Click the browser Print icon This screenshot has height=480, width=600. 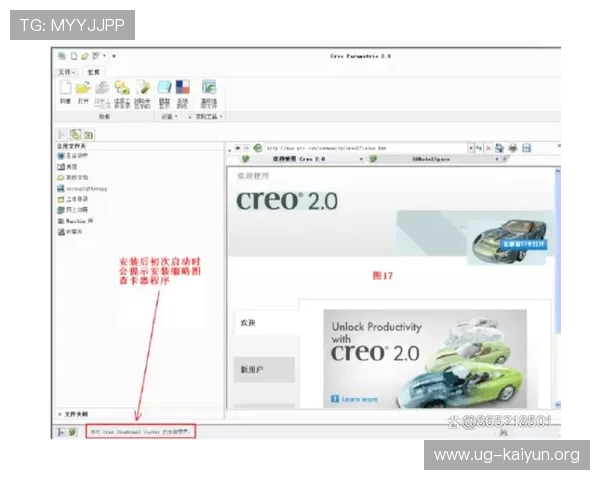513,148
